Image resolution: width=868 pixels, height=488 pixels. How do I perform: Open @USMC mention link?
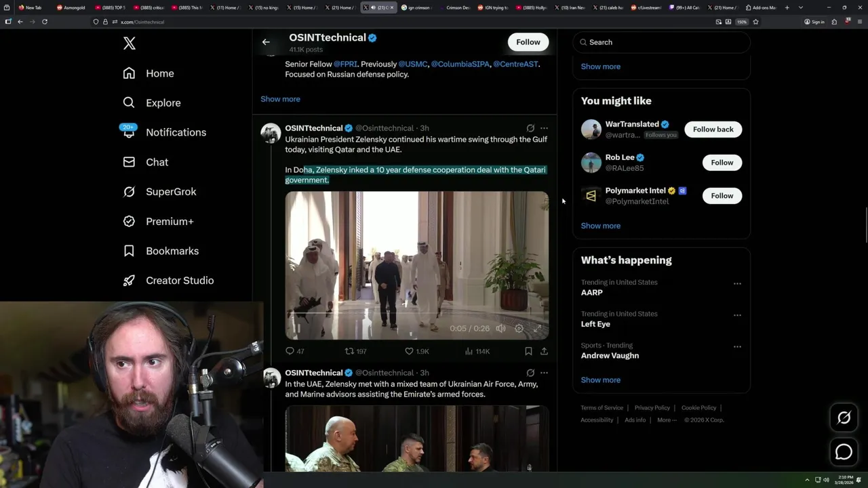[413, 64]
